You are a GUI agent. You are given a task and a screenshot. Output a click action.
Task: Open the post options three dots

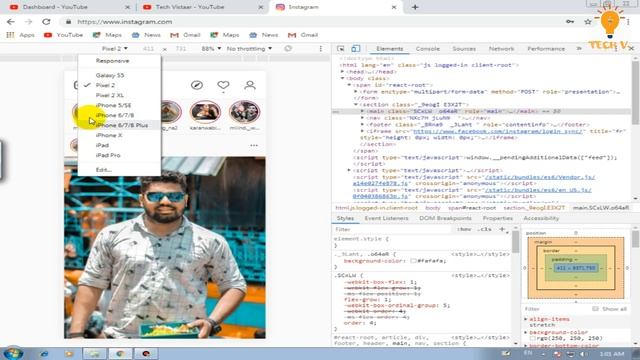(254, 145)
